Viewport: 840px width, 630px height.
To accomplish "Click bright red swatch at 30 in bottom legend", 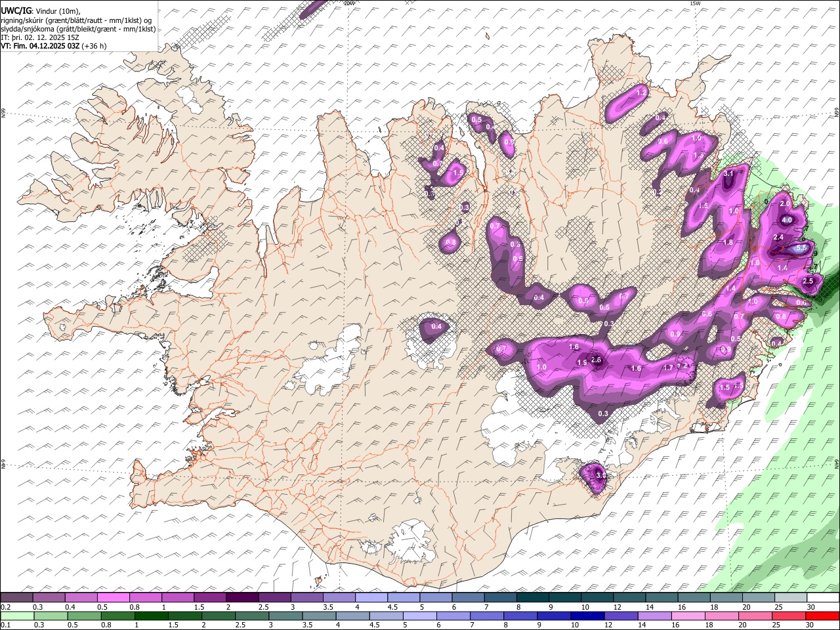I will (823, 616).
